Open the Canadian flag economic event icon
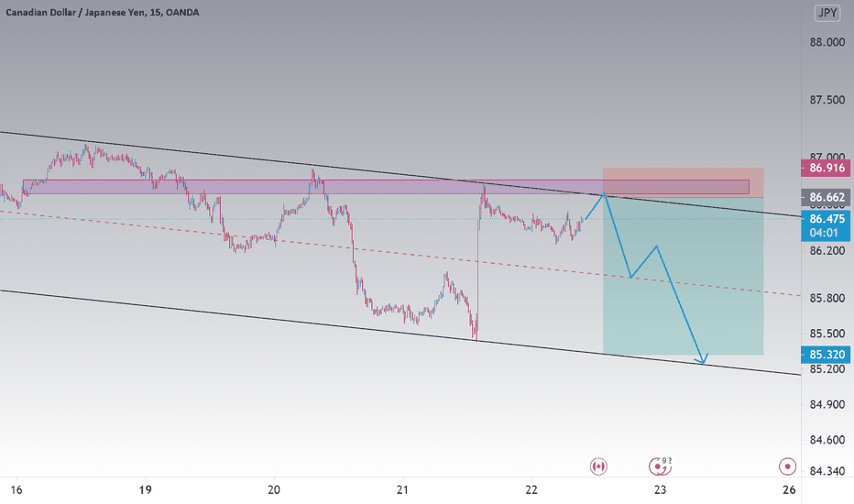Screen dimensions: 854x504 pos(598,466)
